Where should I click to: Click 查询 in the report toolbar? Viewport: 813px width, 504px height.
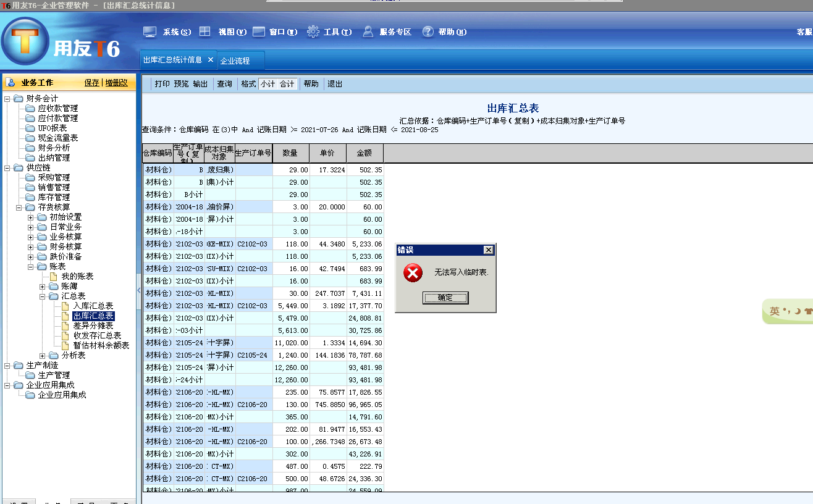(x=225, y=84)
